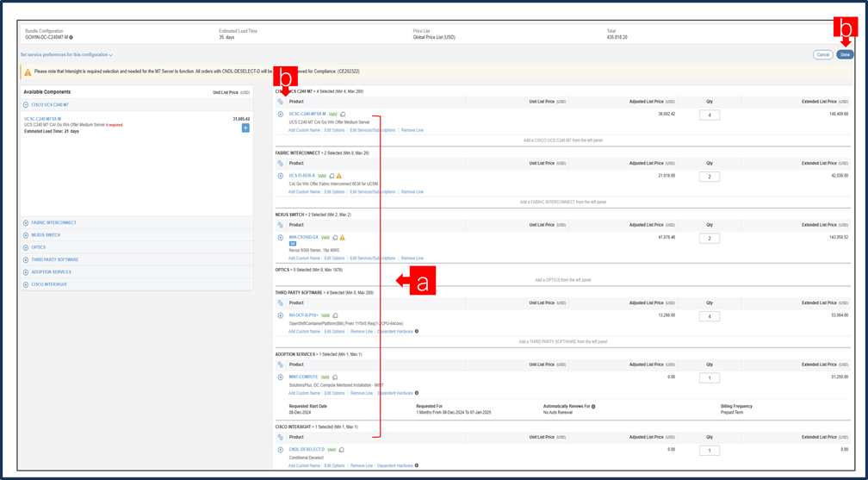Click link icon in Adoption Services table header
The width and height of the screenshot is (868, 480).
pyautogui.click(x=280, y=365)
